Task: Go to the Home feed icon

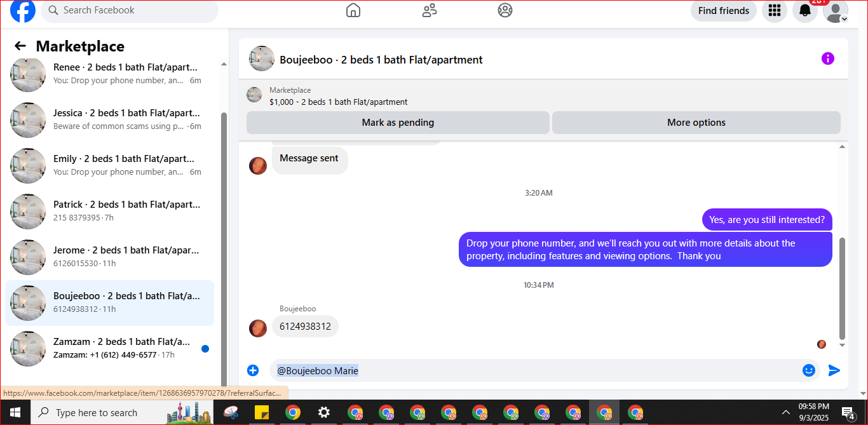Action: [x=353, y=10]
